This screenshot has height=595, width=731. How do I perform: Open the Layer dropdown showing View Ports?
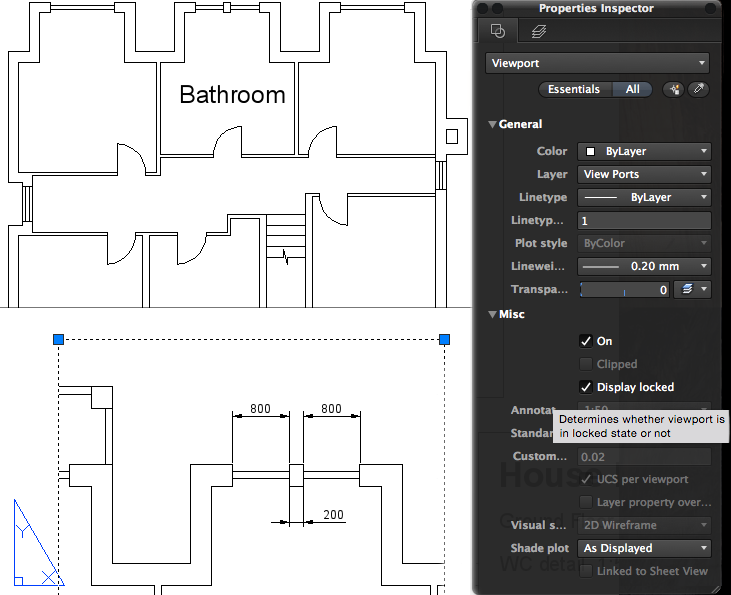tap(644, 174)
